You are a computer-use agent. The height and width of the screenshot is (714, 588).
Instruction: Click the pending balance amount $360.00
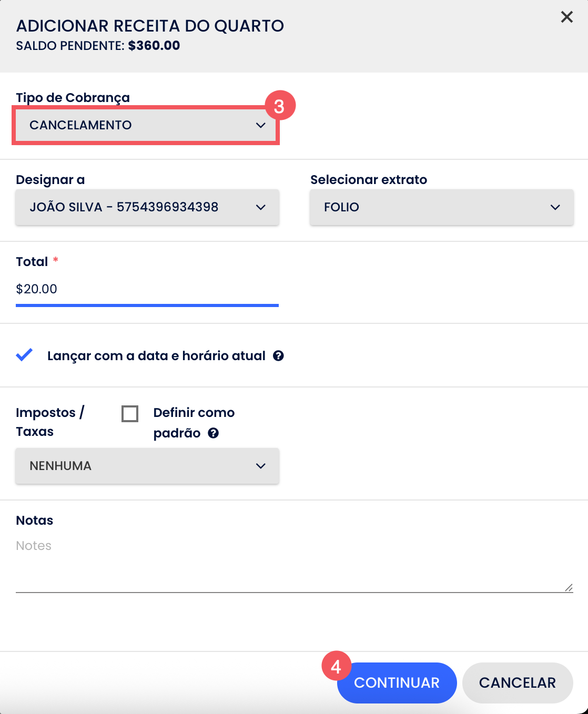(154, 46)
